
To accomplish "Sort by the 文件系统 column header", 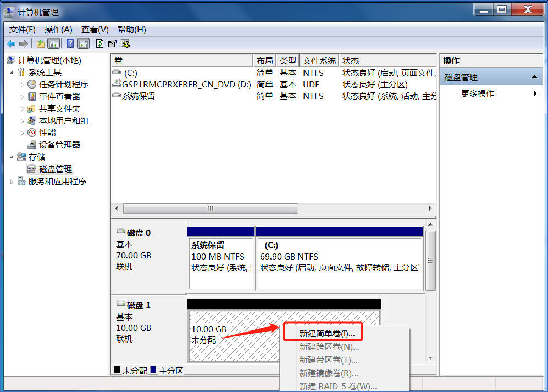I will click(x=319, y=60).
